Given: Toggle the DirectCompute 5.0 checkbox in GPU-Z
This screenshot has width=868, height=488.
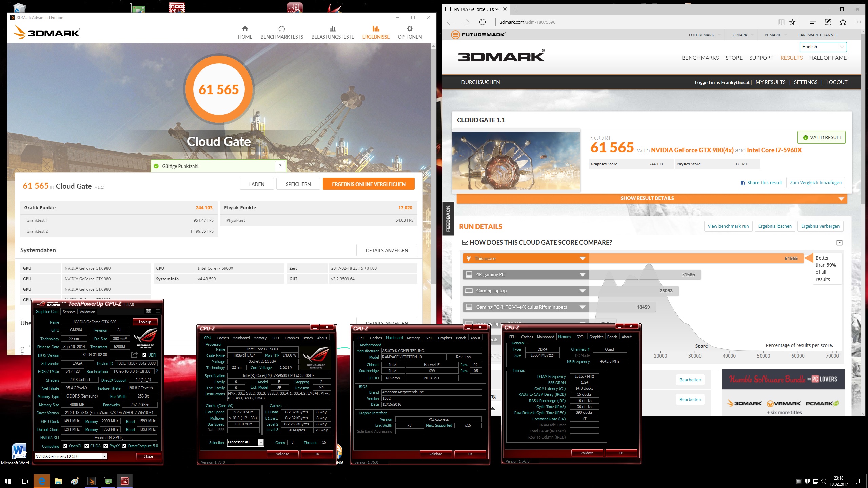Looking at the screenshot, I should pos(124,446).
